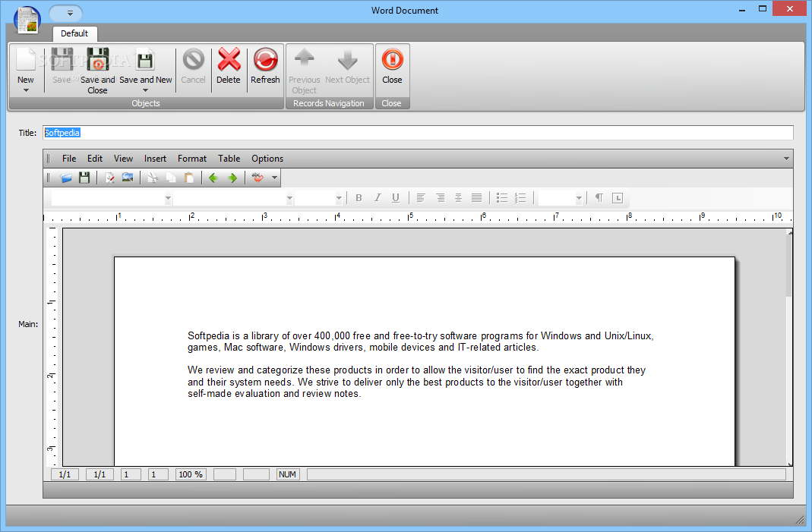Click the numbered list icon
812x532 pixels.
520,197
